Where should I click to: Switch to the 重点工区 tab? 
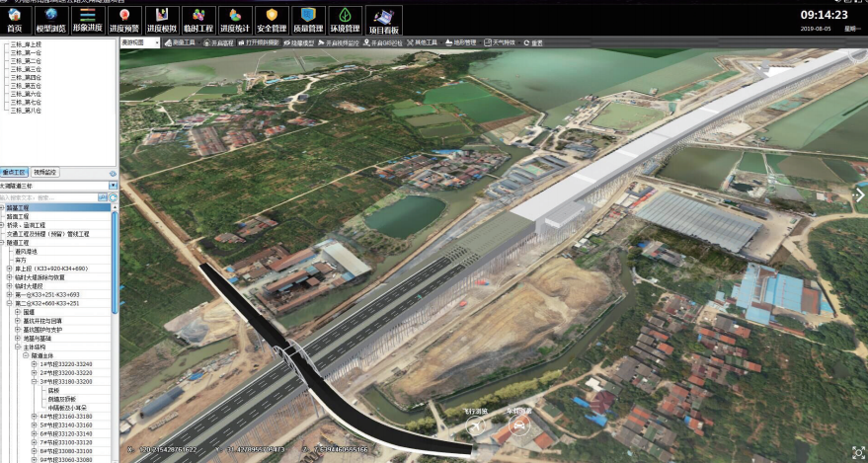tap(14, 173)
